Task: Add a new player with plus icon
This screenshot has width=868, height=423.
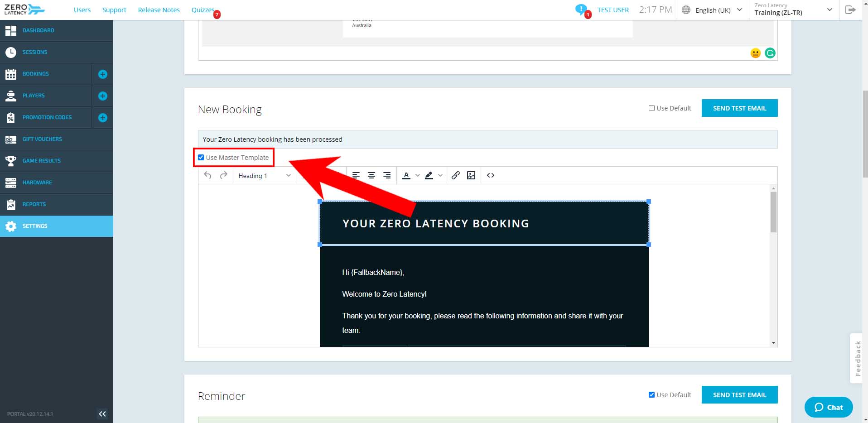Action: point(103,96)
